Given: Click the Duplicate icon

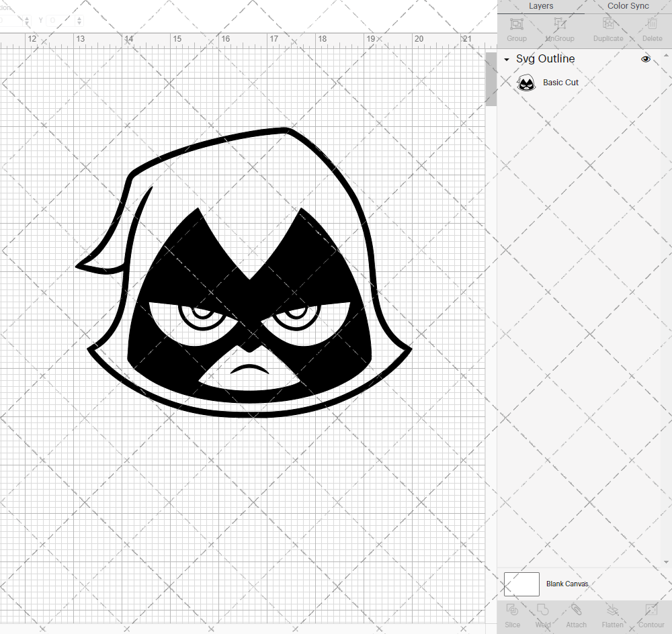Looking at the screenshot, I should point(608,24).
